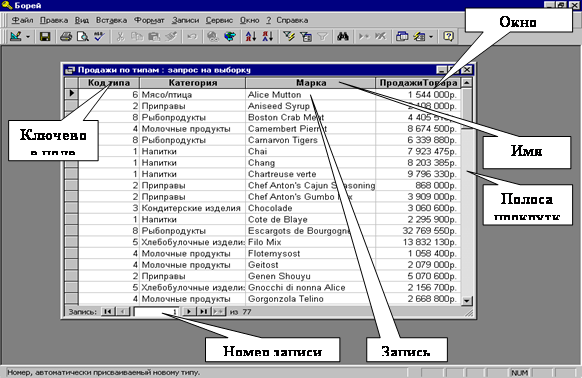
Task: Click the Filter by Form icon
Action: coord(306,36)
